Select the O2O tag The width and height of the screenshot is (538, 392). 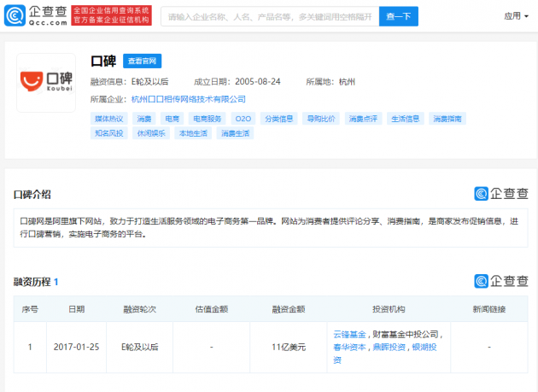click(243, 119)
